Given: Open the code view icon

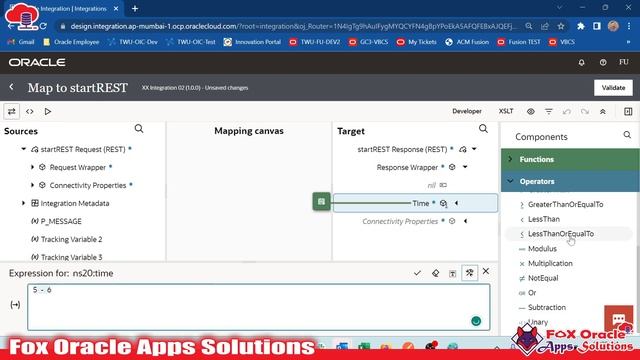Looking at the screenshot, I should coord(30,111).
